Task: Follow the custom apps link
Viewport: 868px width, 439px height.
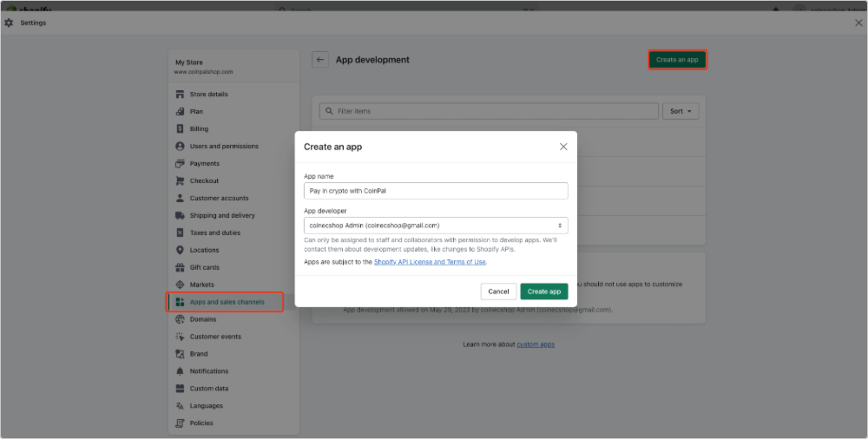Action: [x=536, y=344]
